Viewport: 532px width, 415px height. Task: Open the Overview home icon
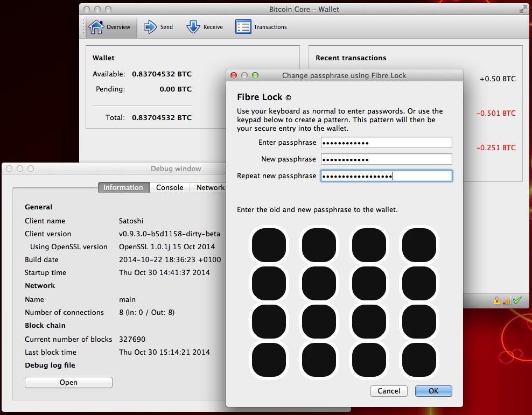pyautogui.click(x=96, y=27)
